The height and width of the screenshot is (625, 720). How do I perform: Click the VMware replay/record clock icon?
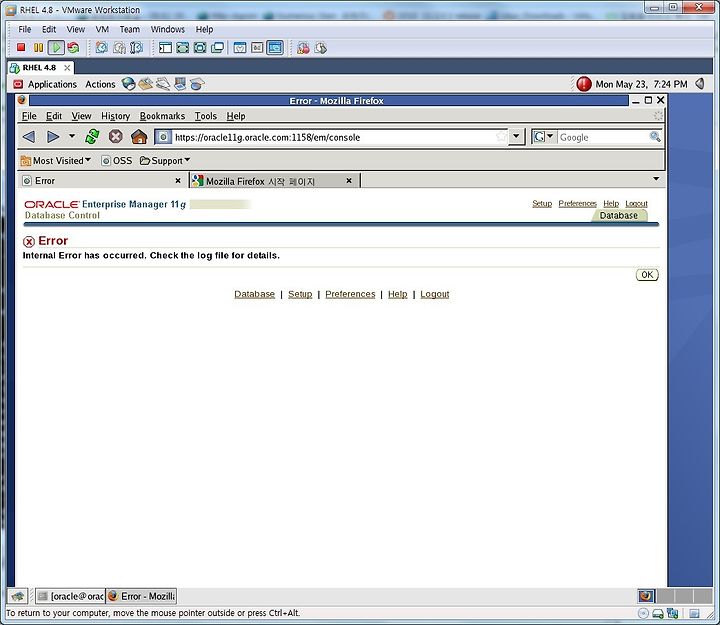click(x=321, y=48)
